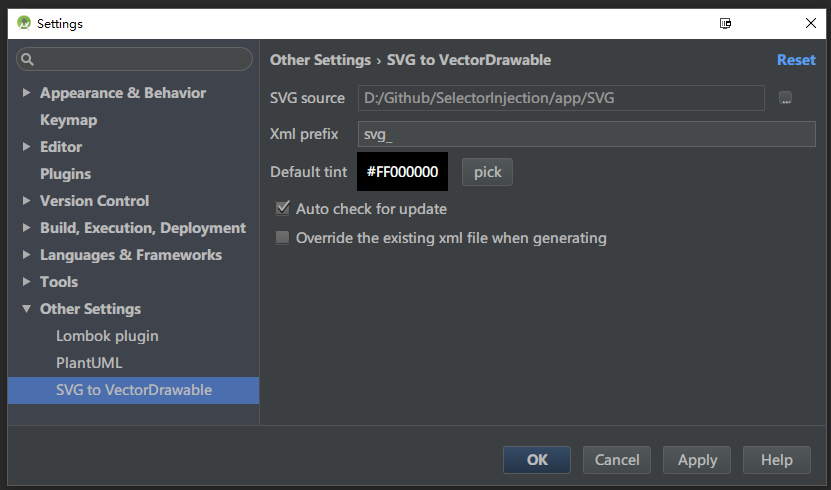Expand the Tools section
Screen dimensions: 831x490
click(26, 282)
